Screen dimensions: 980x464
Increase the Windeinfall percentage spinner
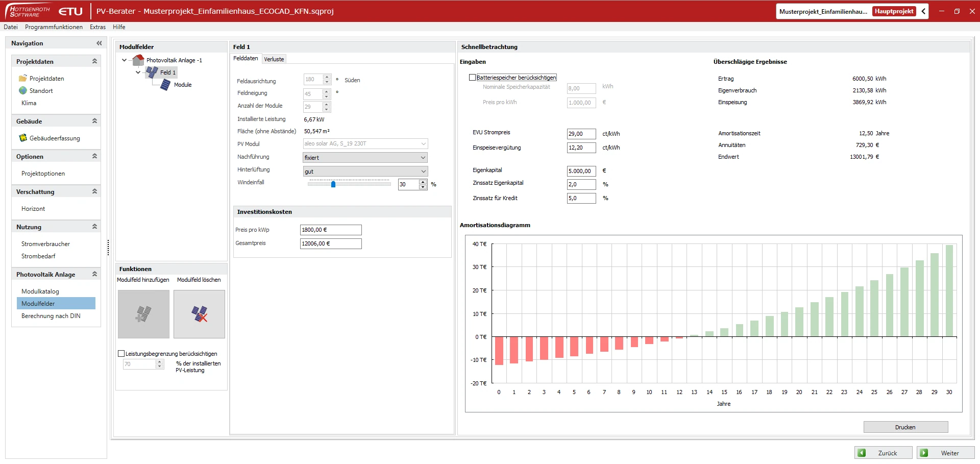pyautogui.click(x=423, y=182)
